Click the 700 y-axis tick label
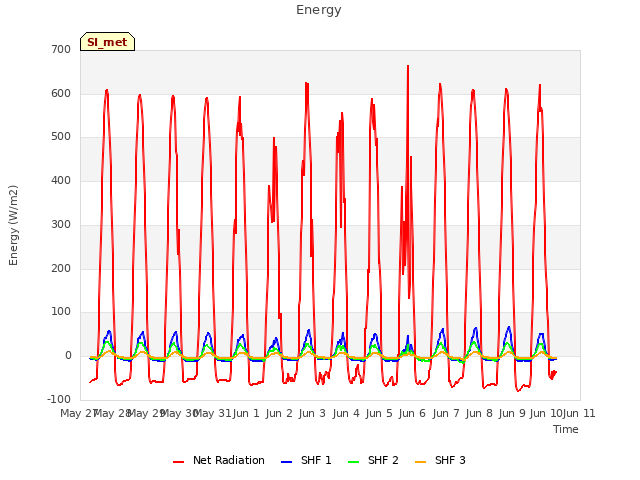This screenshot has height=480, width=640. pos(61,49)
